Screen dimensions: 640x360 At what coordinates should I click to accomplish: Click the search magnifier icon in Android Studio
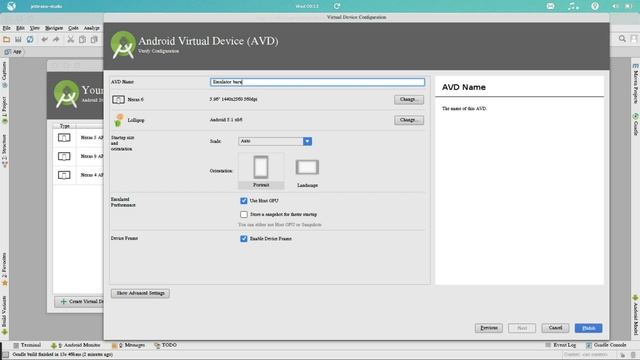622,39
